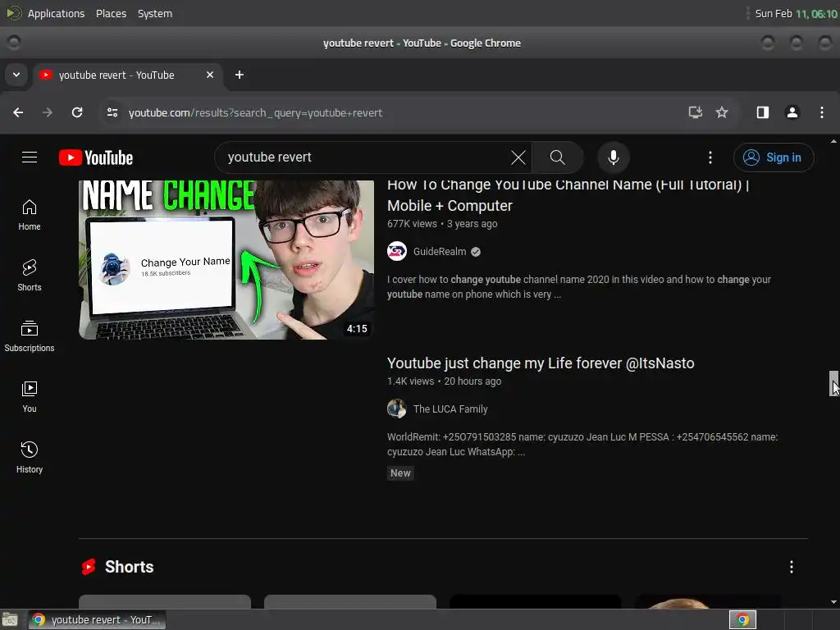The height and width of the screenshot is (630, 840).
Task: Click the GuideRealm channel avatar
Action: pos(397,251)
